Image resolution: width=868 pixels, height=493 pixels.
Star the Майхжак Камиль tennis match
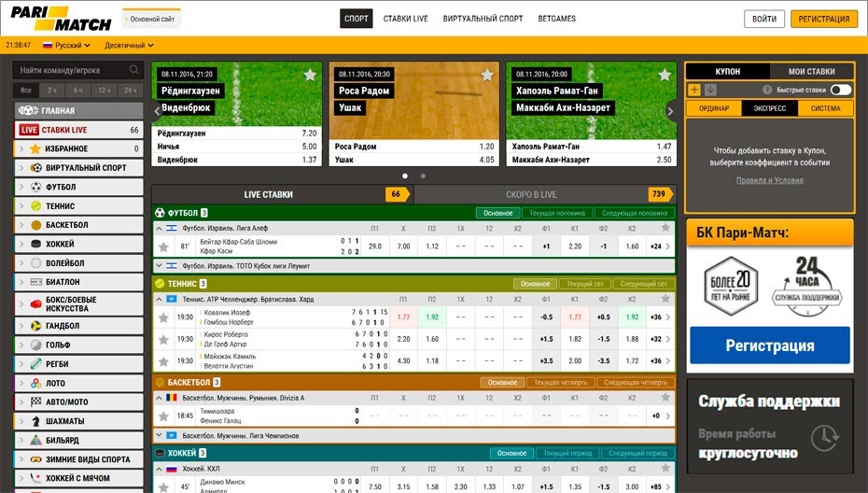[x=163, y=361]
